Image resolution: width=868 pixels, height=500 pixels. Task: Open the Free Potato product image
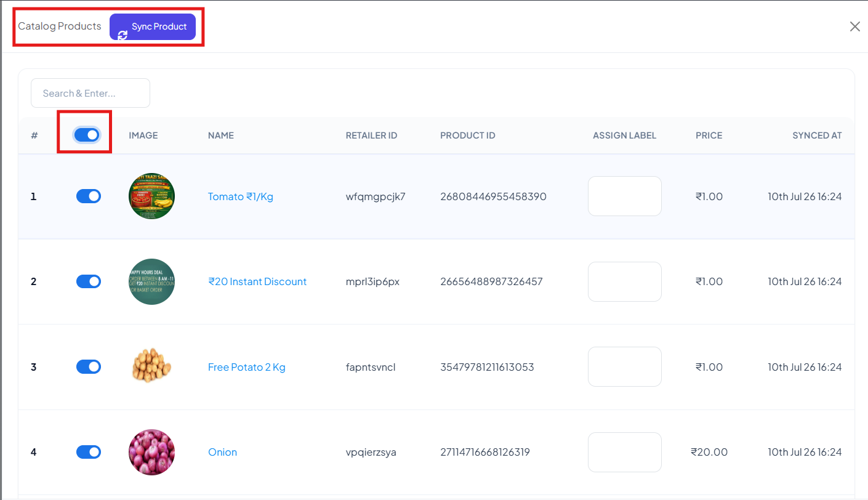[x=151, y=367]
